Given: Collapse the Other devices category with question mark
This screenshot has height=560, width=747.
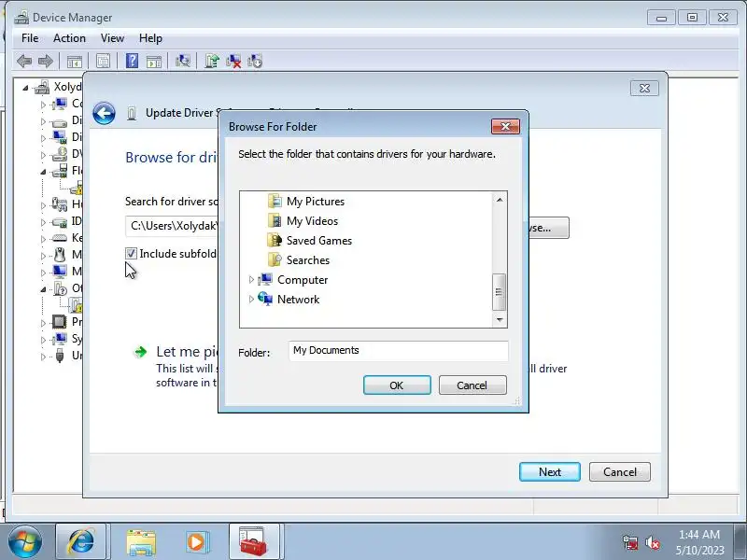Looking at the screenshot, I should (43, 289).
